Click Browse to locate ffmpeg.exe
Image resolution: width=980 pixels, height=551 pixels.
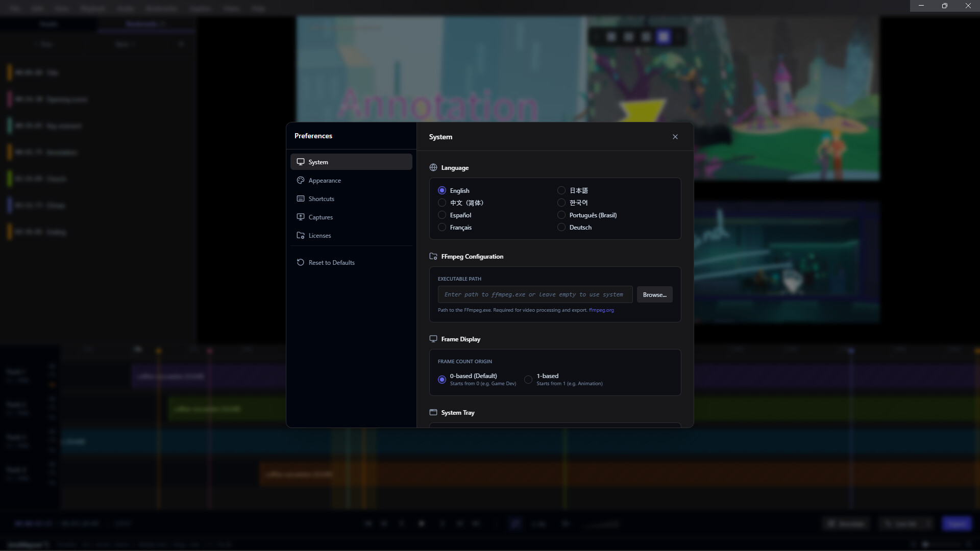tap(654, 294)
